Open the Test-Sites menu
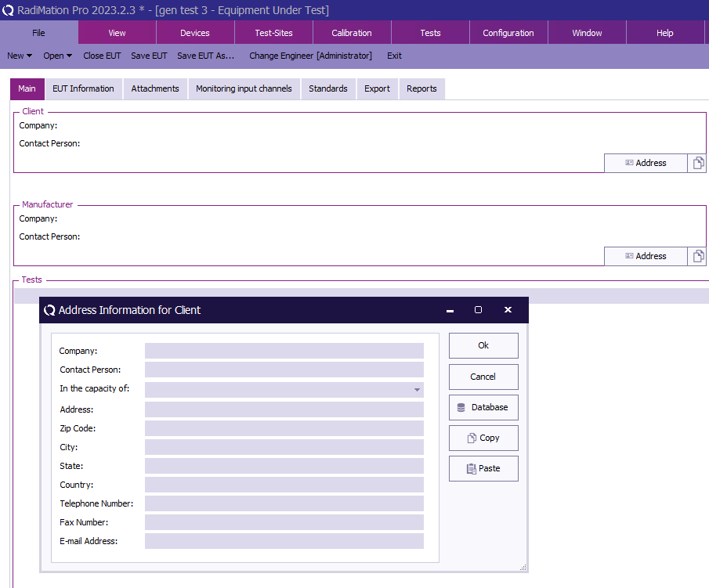The width and height of the screenshot is (709, 588). 273,33
